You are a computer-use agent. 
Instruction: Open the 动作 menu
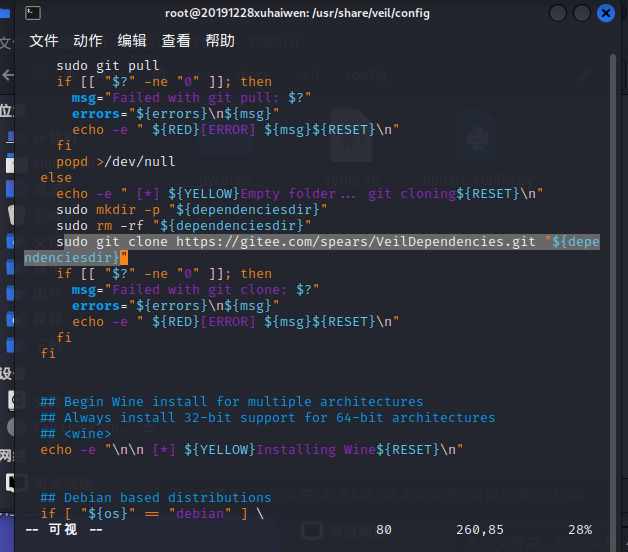point(88,41)
